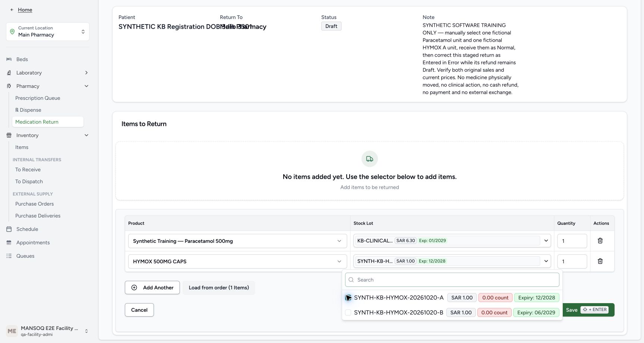644x343 pixels.
Task: Click the HYMOX row quantity field
Action: [572, 261]
